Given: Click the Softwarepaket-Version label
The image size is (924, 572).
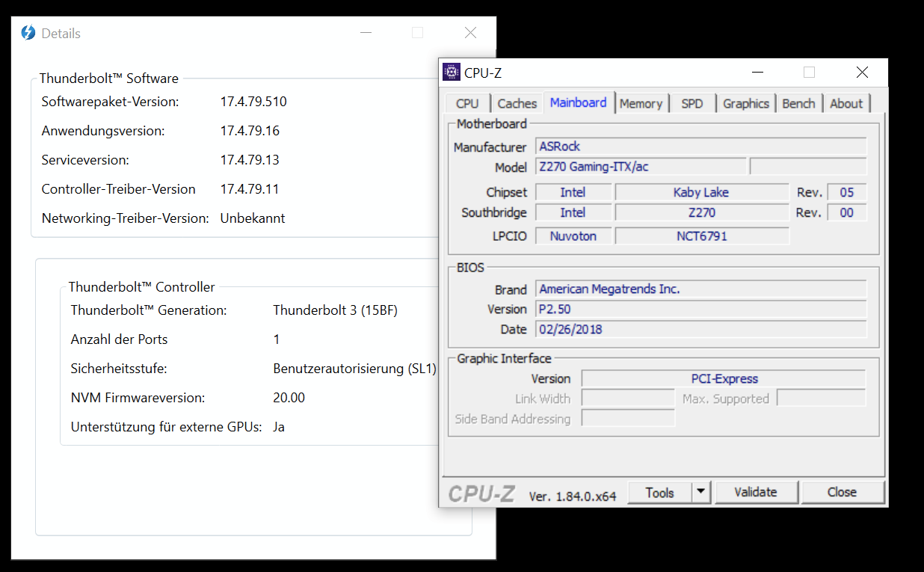Looking at the screenshot, I should click(x=110, y=102).
